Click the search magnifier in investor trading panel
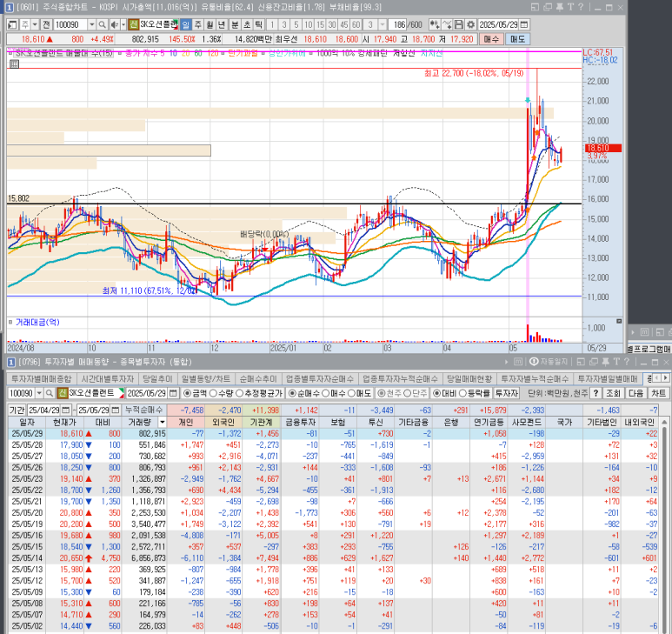This screenshot has height=634, width=672. [50, 393]
